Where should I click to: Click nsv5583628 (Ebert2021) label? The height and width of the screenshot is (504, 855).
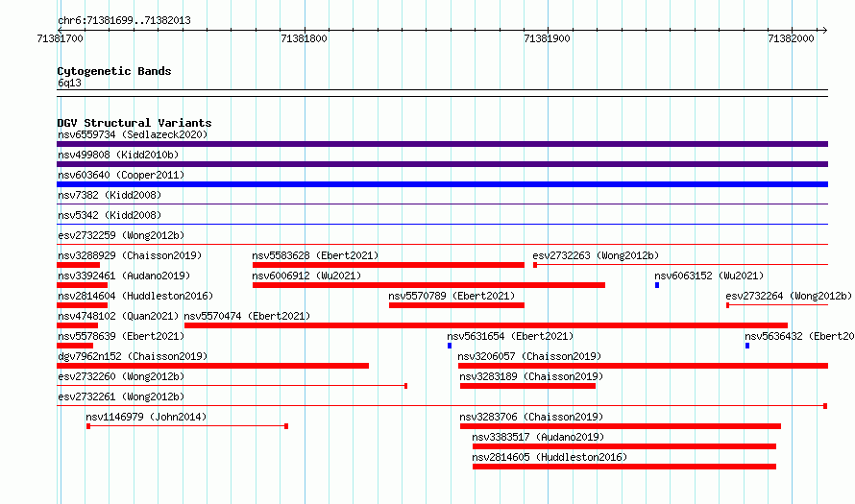pos(315,255)
